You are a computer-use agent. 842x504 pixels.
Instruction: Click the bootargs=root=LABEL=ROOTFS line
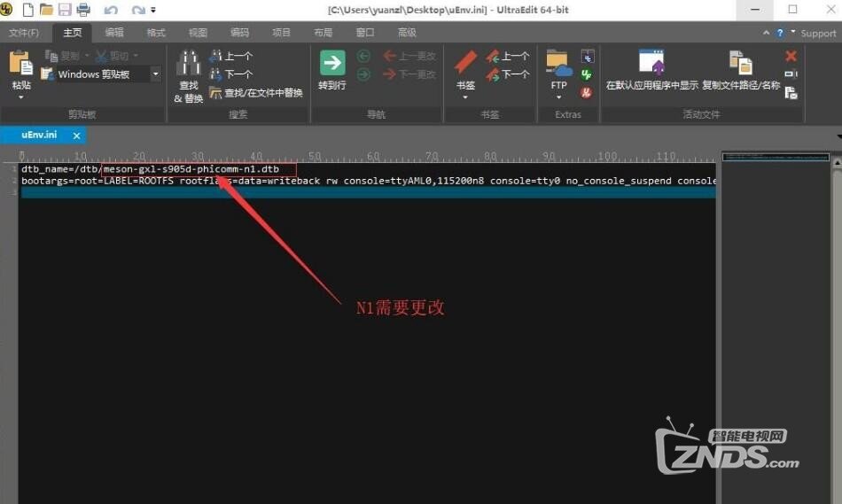tap(369, 181)
